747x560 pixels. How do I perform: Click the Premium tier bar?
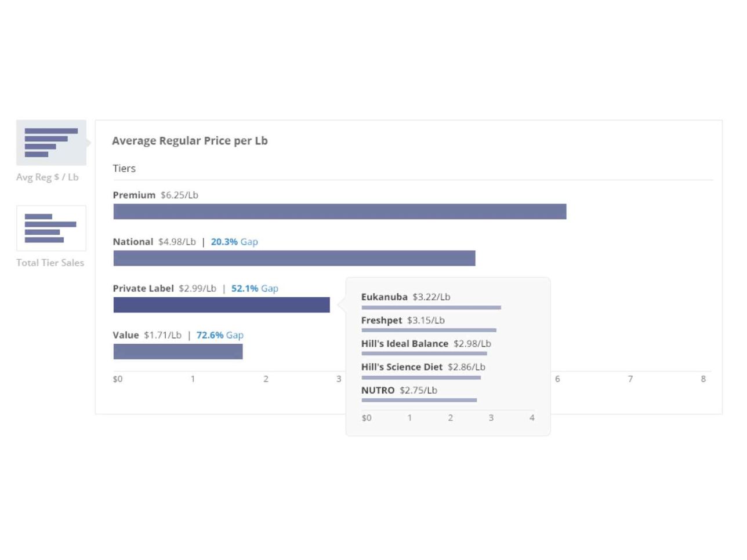(x=340, y=212)
